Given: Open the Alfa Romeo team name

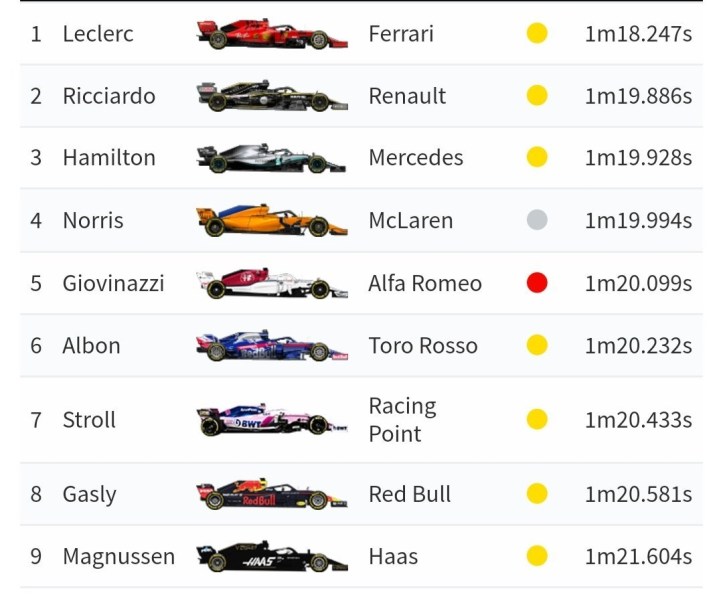Looking at the screenshot, I should (425, 283).
